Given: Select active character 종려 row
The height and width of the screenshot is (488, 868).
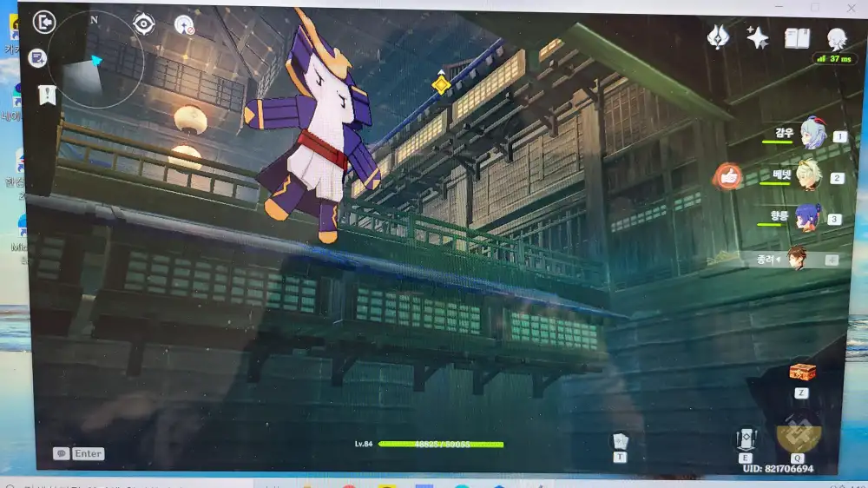Looking at the screenshot, I should [x=796, y=257].
